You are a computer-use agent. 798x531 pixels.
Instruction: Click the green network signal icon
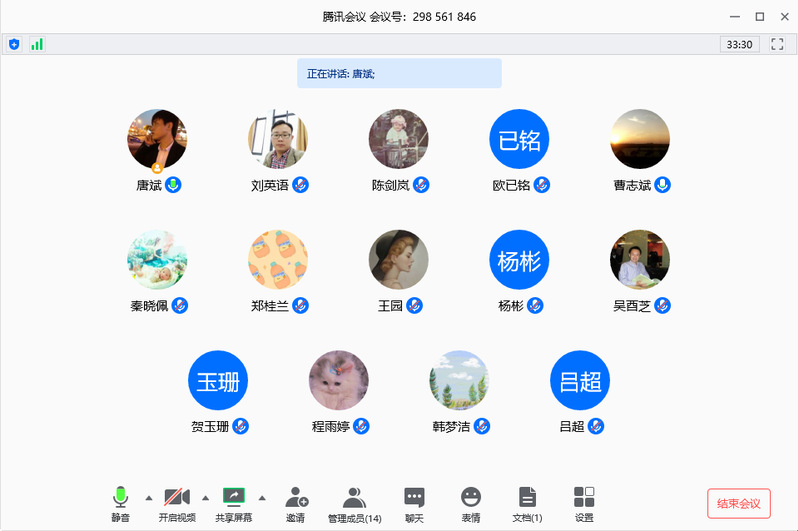pos(37,44)
